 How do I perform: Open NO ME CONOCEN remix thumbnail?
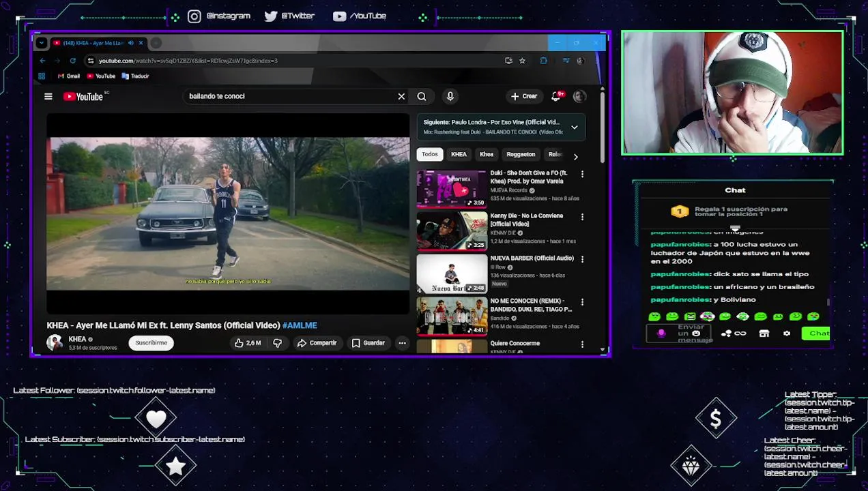[452, 316]
